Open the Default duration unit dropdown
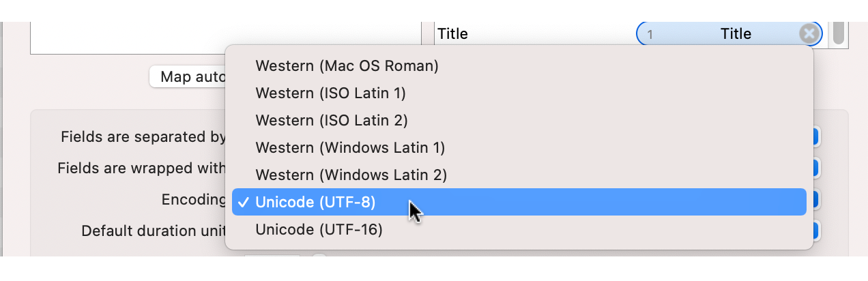This screenshot has width=868, height=281. (x=816, y=231)
